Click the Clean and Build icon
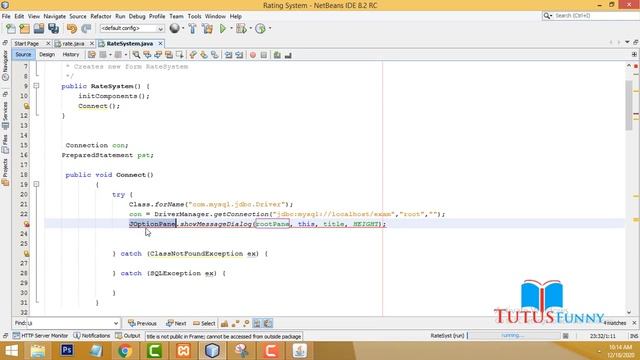Screen dimensions: 640x360 pos(207,29)
